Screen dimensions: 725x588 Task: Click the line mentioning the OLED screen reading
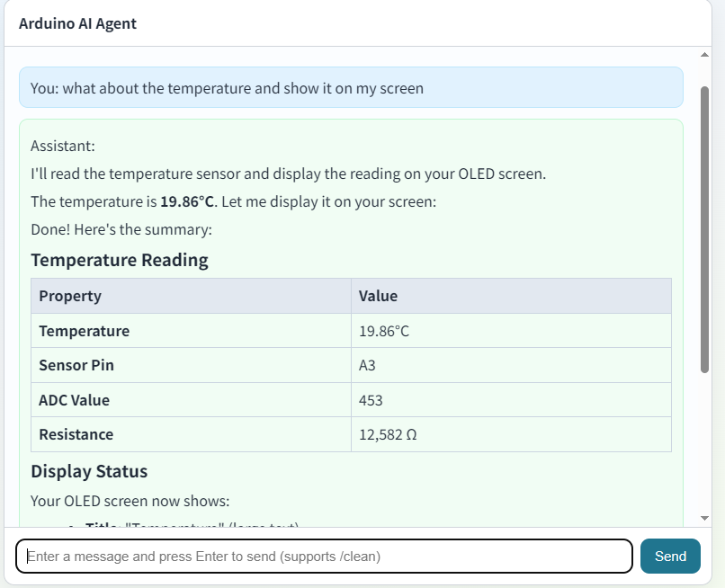289,174
